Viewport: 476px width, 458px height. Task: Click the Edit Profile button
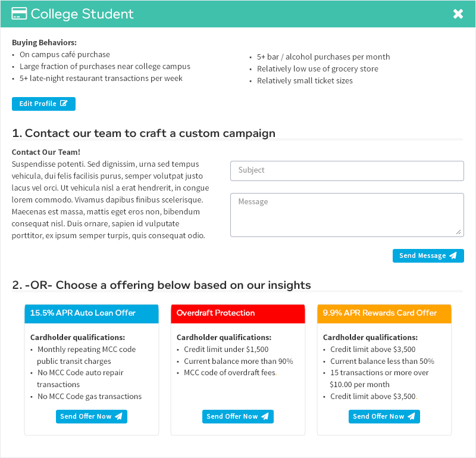click(43, 104)
